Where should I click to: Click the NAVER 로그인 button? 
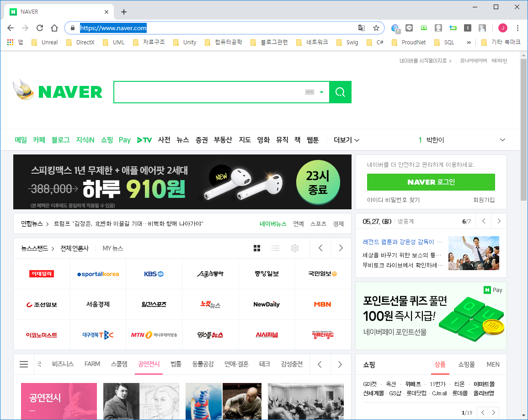(x=431, y=182)
